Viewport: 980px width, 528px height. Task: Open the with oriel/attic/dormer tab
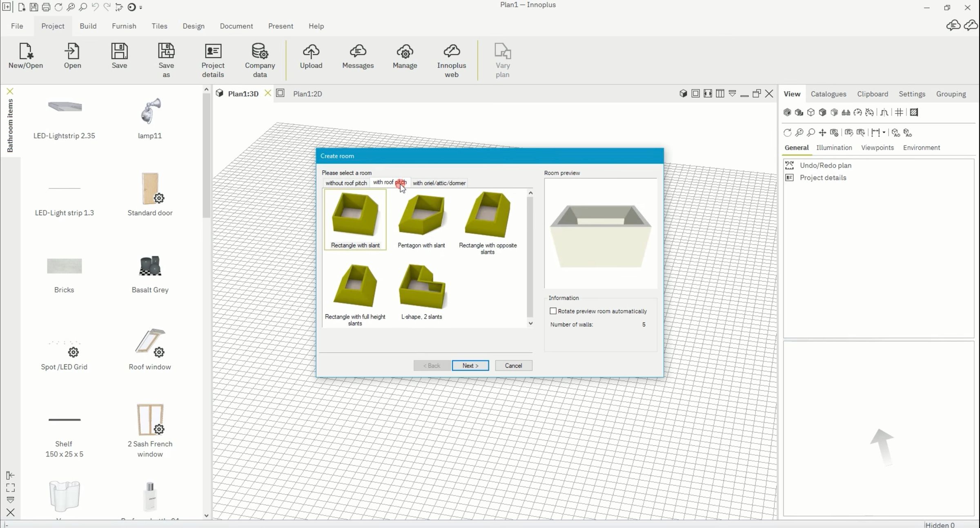(x=439, y=183)
